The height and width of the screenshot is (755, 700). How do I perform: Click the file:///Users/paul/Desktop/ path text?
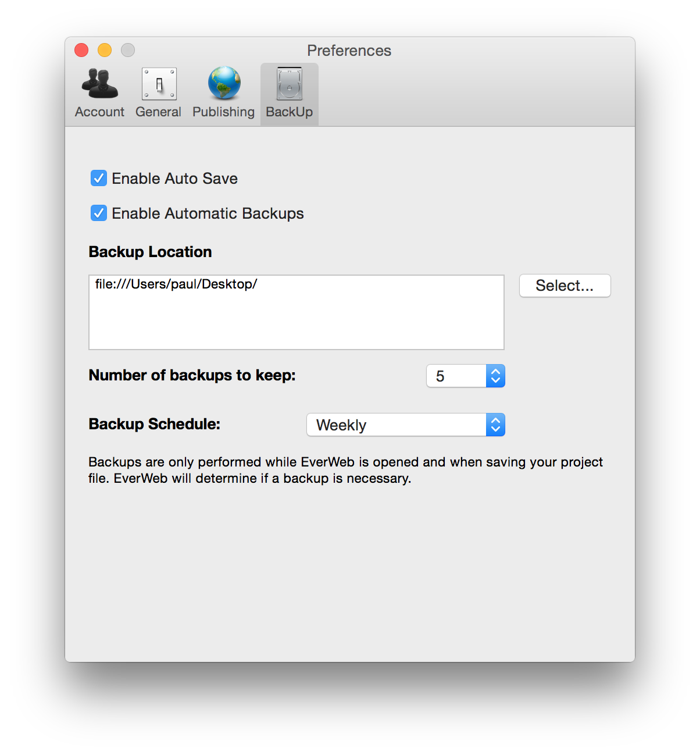176,284
